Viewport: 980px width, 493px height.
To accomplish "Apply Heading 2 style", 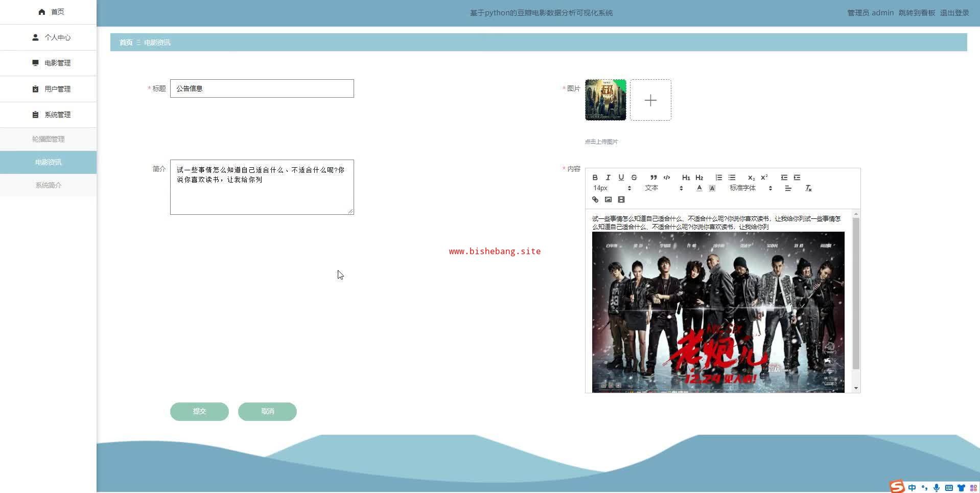I will pyautogui.click(x=699, y=177).
